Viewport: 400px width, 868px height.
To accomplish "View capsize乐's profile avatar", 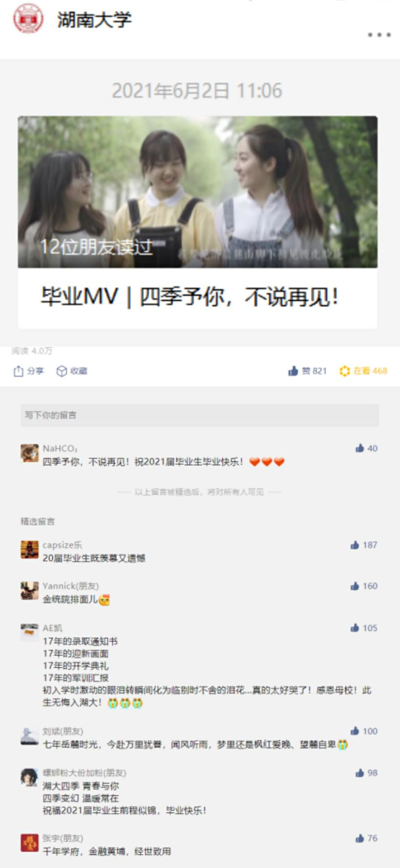I will click(29, 550).
